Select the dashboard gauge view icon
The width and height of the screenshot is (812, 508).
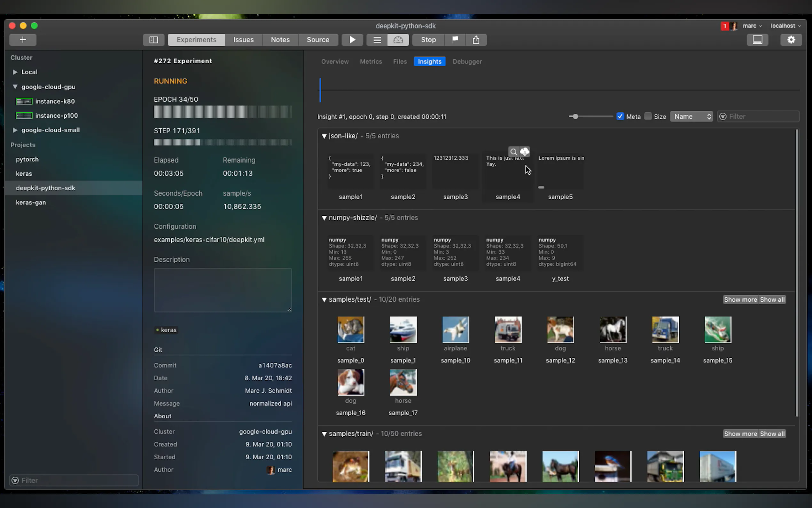(x=398, y=40)
